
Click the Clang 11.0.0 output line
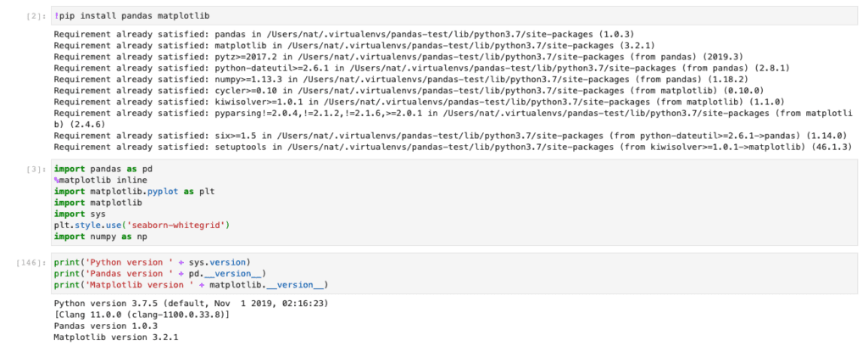pyautogui.click(x=142, y=315)
